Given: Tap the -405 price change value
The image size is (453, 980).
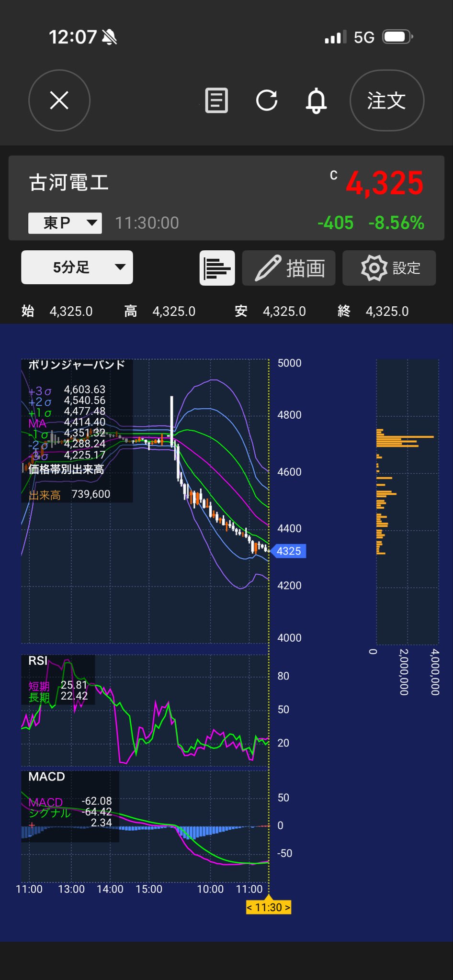Looking at the screenshot, I should tap(335, 223).
